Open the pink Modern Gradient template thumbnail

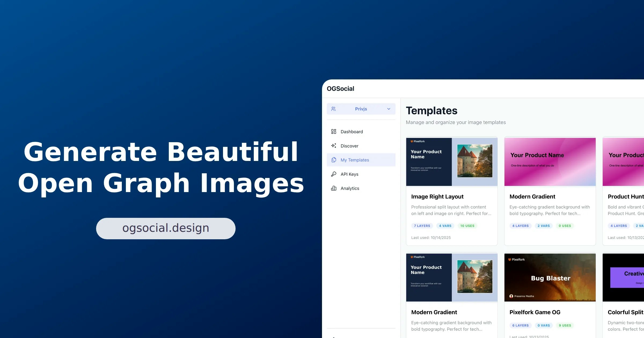(x=550, y=162)
